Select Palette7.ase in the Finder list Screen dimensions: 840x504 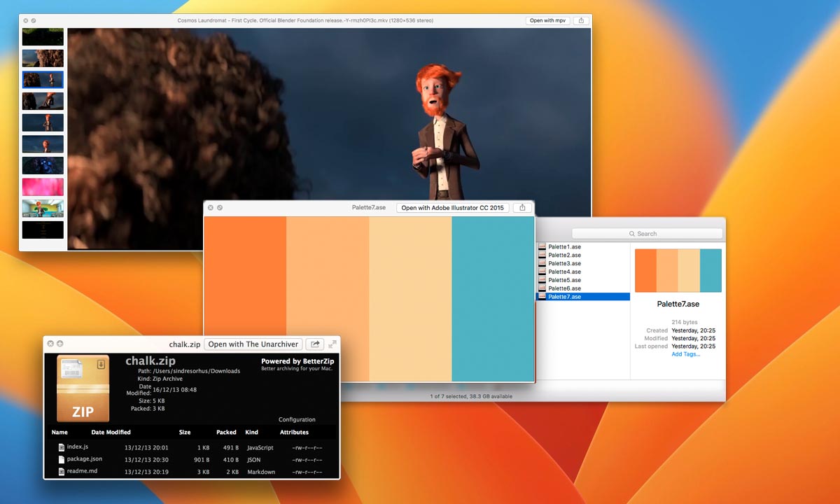[583, 297]
